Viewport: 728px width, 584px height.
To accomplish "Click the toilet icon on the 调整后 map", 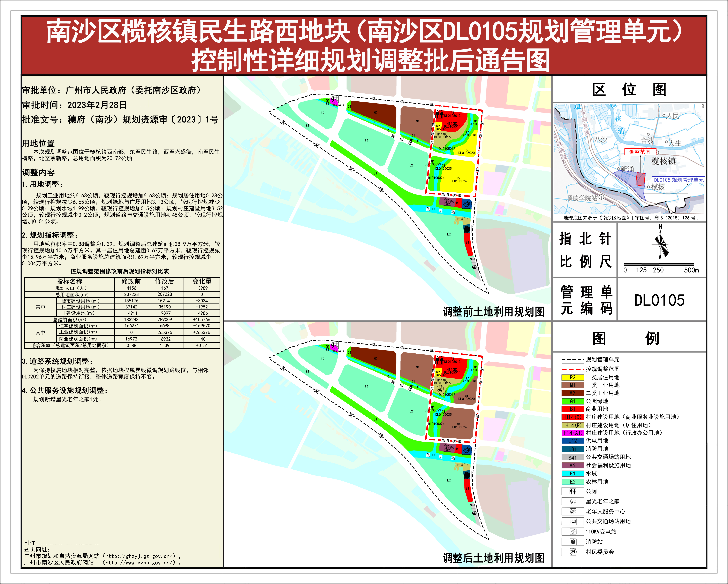I will 439,360.
